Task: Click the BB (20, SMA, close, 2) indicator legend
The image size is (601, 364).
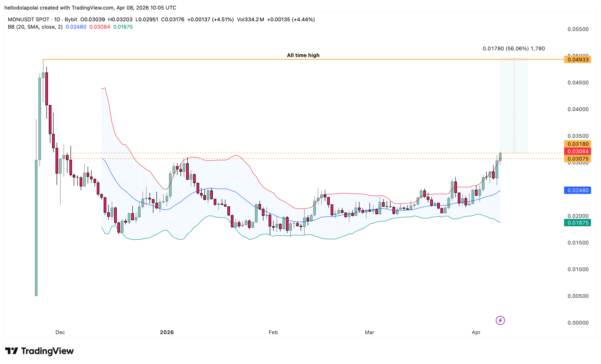Action: coord(35,27)
